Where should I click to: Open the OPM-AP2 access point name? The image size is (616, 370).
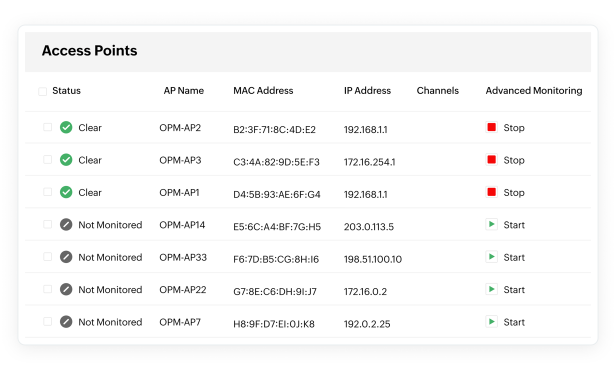180,128
